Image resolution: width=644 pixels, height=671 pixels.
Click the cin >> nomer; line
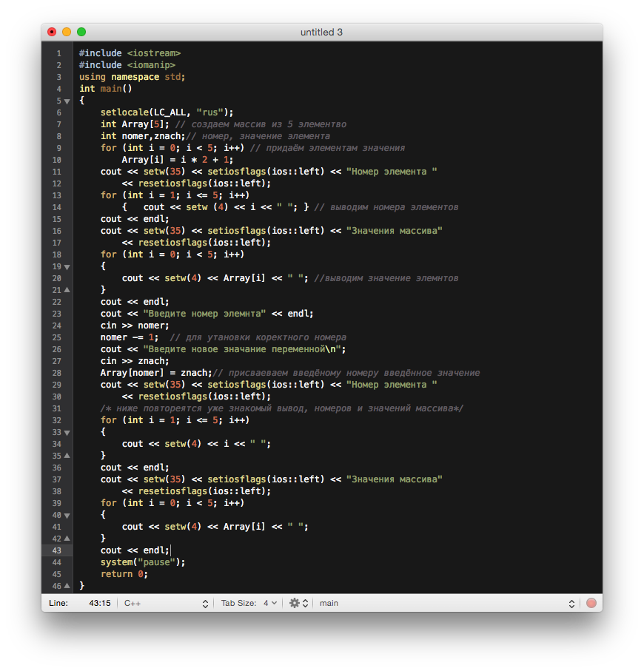135,326
